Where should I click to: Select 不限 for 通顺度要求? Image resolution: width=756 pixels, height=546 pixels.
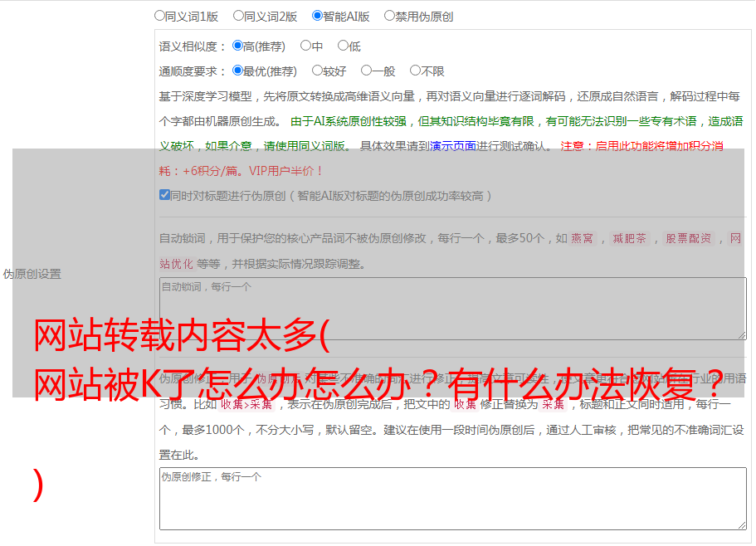click(x=415, y=71)
